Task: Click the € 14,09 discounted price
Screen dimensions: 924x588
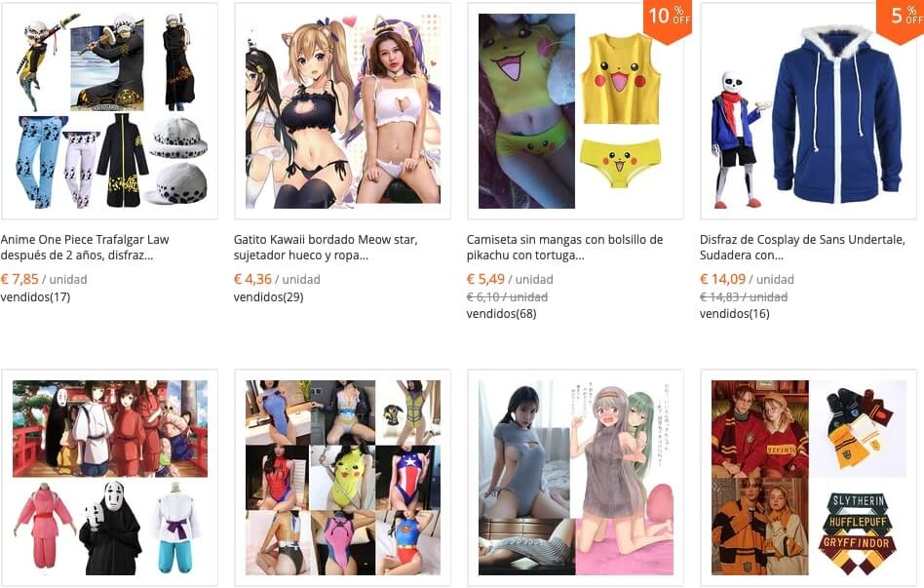Action: (722, 279)
